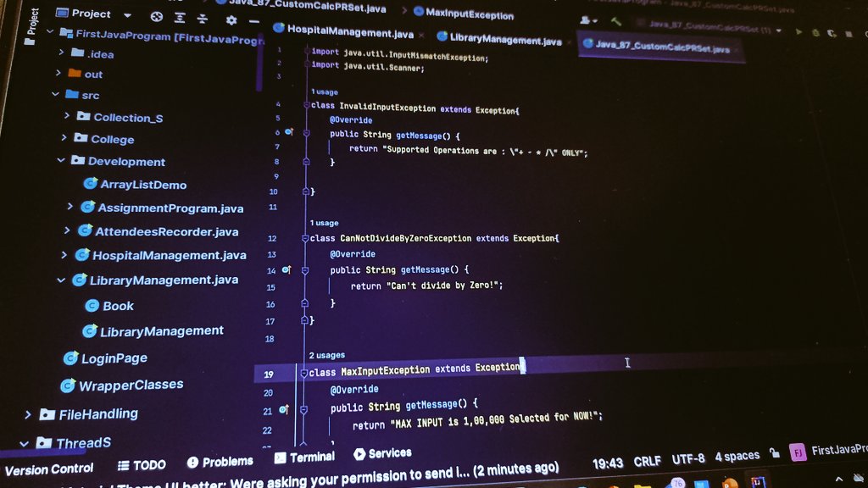
Task: Expand the College folder
Action: pos(64,137)
